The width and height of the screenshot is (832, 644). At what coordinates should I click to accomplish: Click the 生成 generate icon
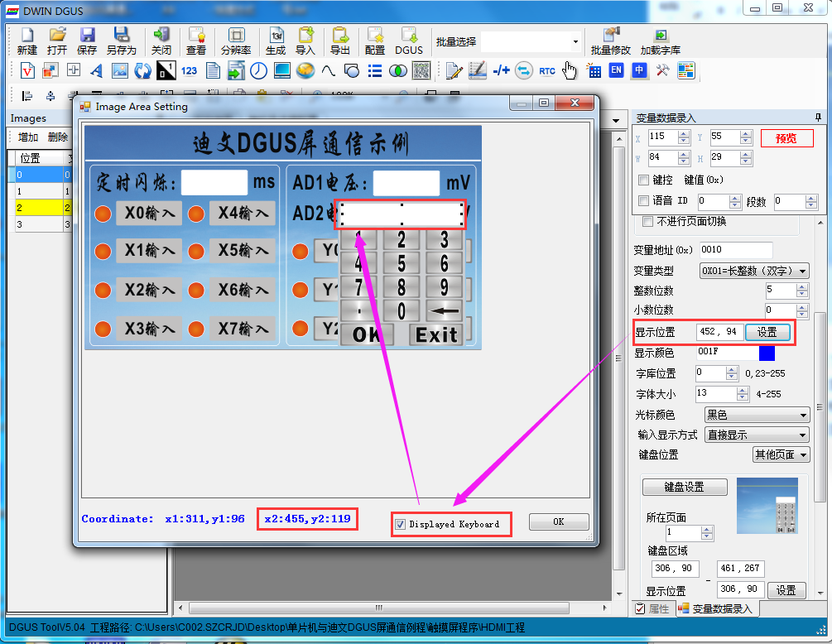[x=276, y=41]
